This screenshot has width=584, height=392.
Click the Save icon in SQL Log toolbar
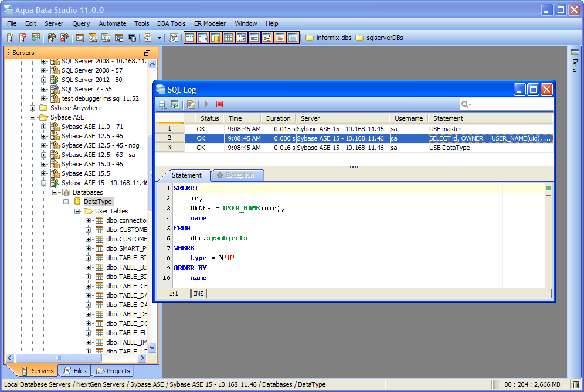coord(162,104)
